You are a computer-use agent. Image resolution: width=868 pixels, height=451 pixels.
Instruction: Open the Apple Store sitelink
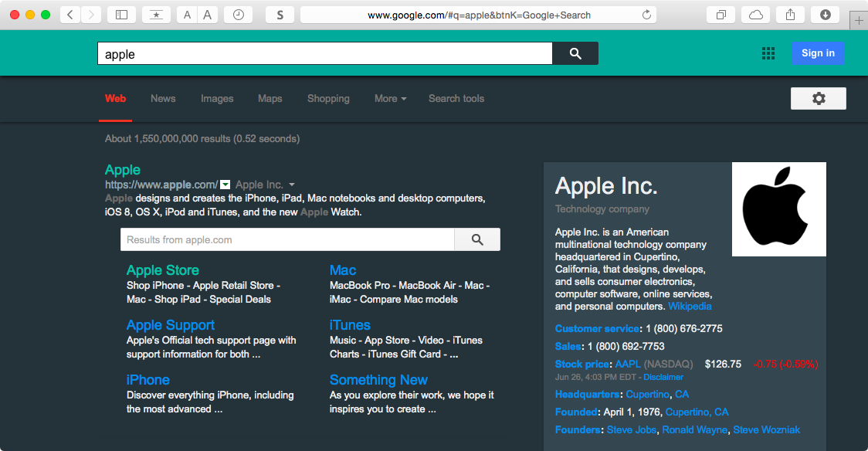[163, 270]
